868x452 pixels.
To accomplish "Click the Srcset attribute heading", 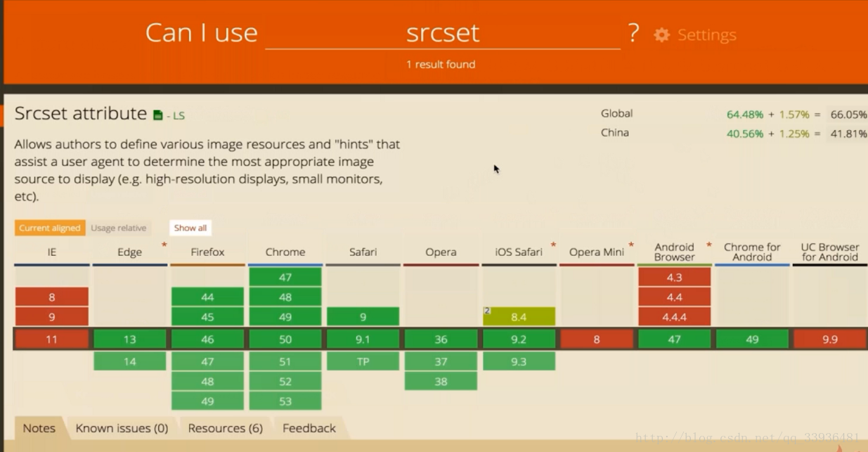I will pos(81,114).
